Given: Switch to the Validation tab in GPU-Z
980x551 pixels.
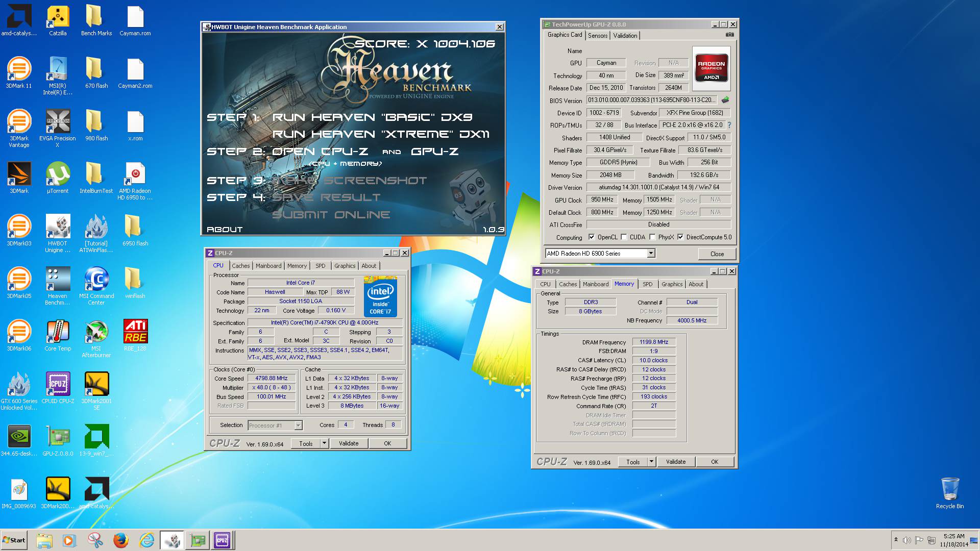Looking at the screenshot, I should pos(625,36).
